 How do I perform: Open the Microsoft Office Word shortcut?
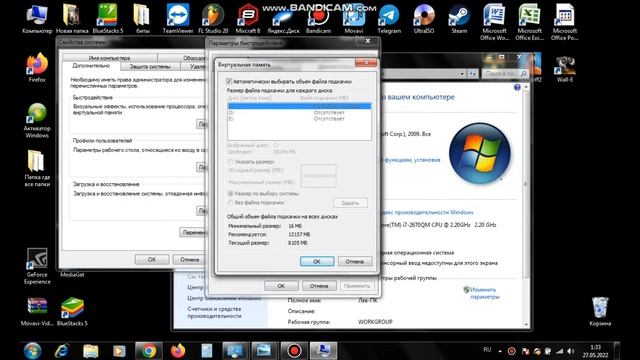point(494,22)
